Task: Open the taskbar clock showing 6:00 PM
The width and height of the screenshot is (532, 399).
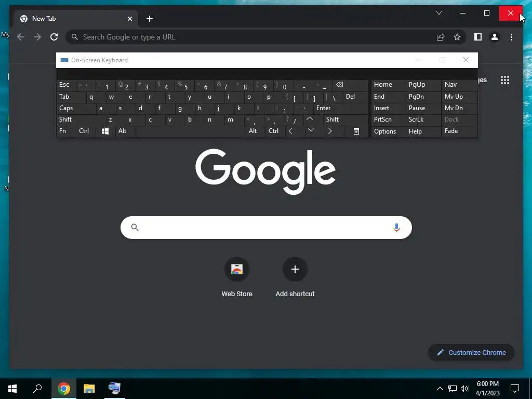Action: click(x=487, y=389)
